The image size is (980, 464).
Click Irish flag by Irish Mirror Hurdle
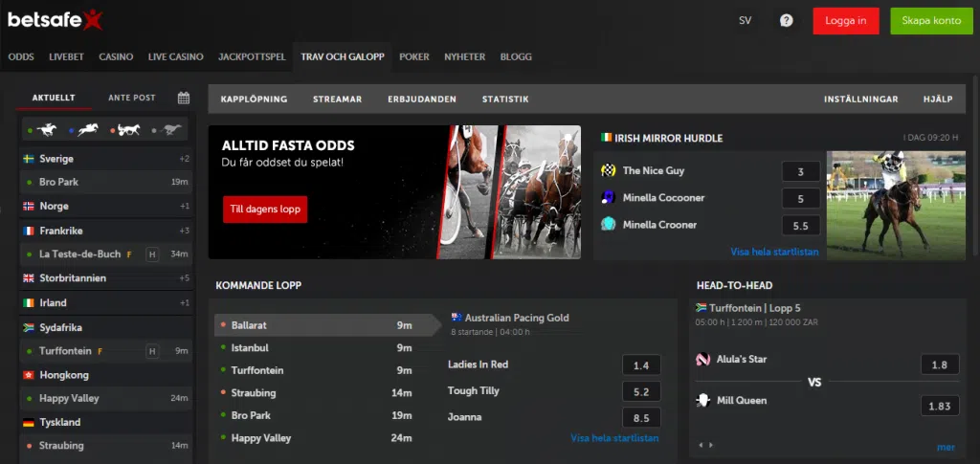pyautogui.click(x=606, y=138)
